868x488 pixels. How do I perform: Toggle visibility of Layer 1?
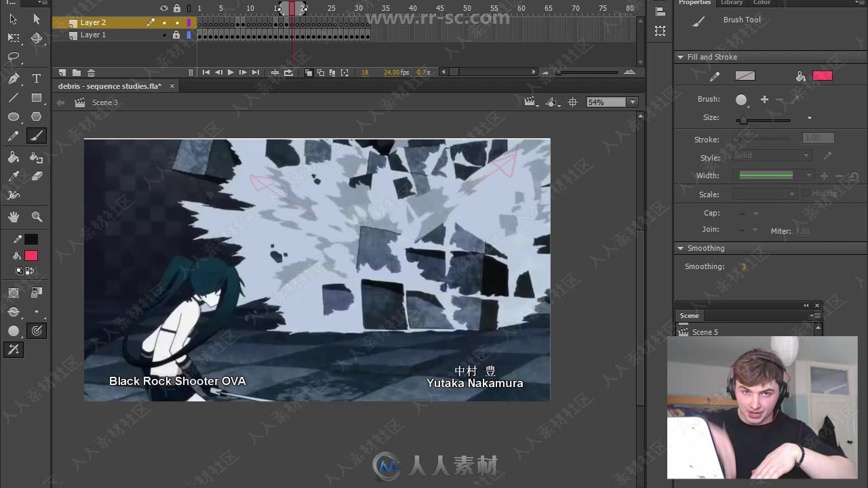pos(164,35)
